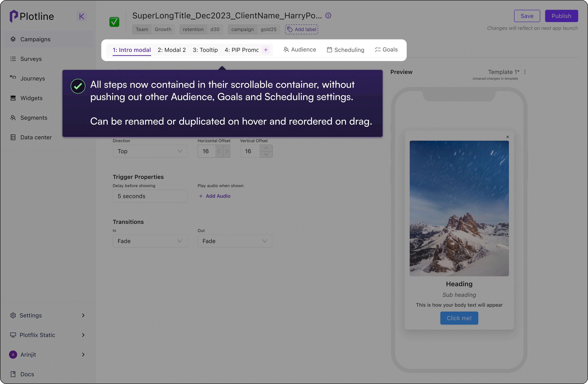Click the plus icon to add step

coord(266,50)
